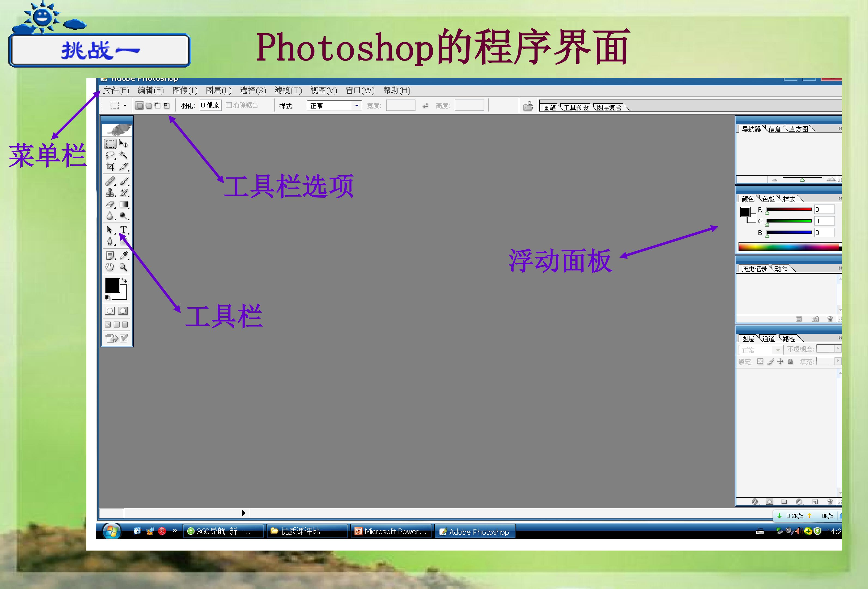Select the Horizontal Type tool
868x589 pixels.
[x=124, y=229]
